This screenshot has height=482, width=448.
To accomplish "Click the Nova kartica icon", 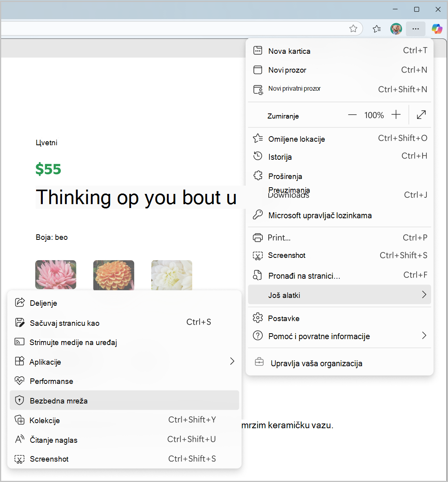I will (258, 50).
